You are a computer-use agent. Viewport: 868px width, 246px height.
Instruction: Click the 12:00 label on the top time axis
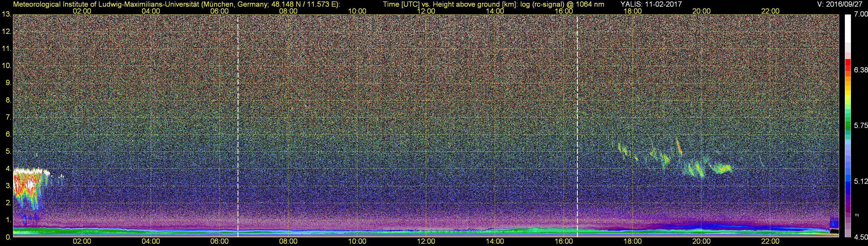pos(426,11)
